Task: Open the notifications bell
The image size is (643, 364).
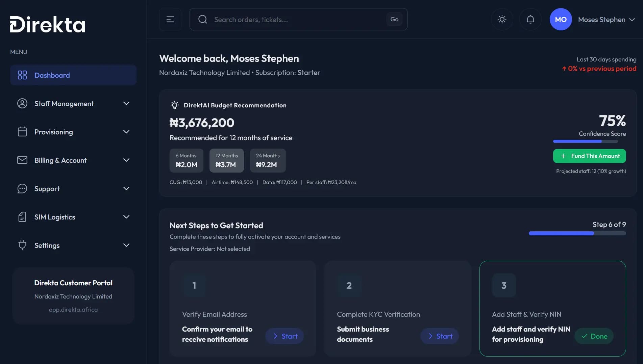Action: tap(530, 20)
